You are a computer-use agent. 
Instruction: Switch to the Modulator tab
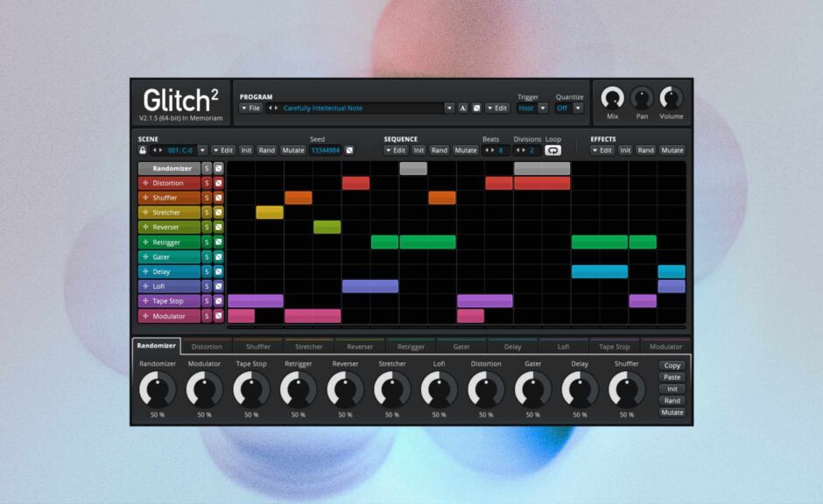[665, 346]
